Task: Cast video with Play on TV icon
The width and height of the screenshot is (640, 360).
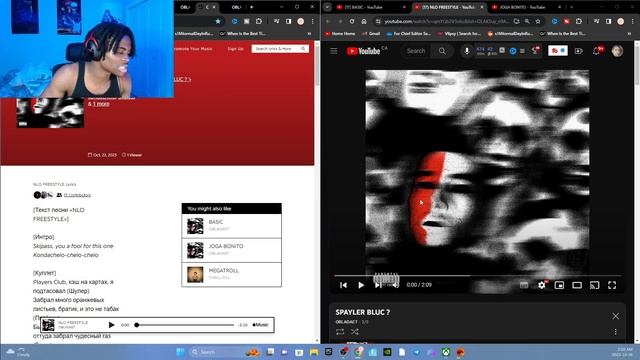Action: click(x=594, y=285)
